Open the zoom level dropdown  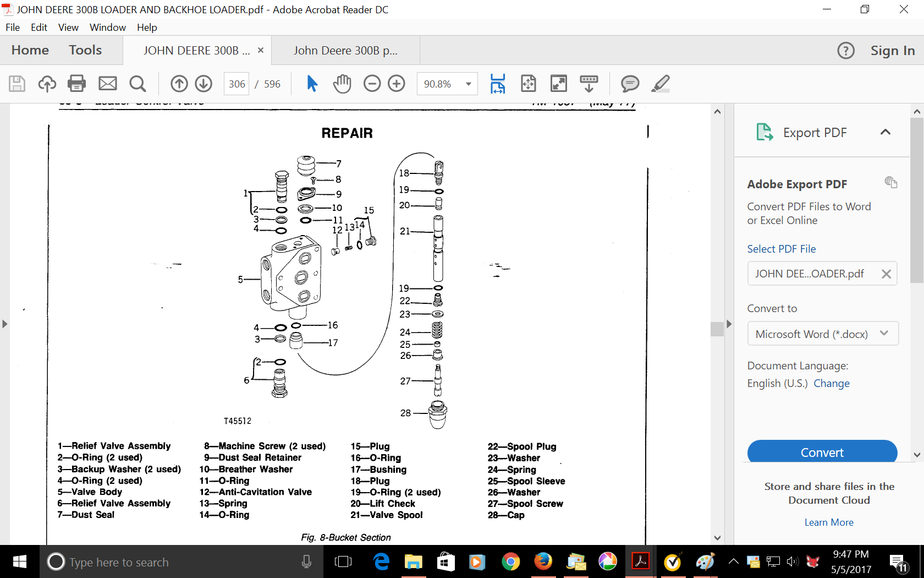point(468,84)
